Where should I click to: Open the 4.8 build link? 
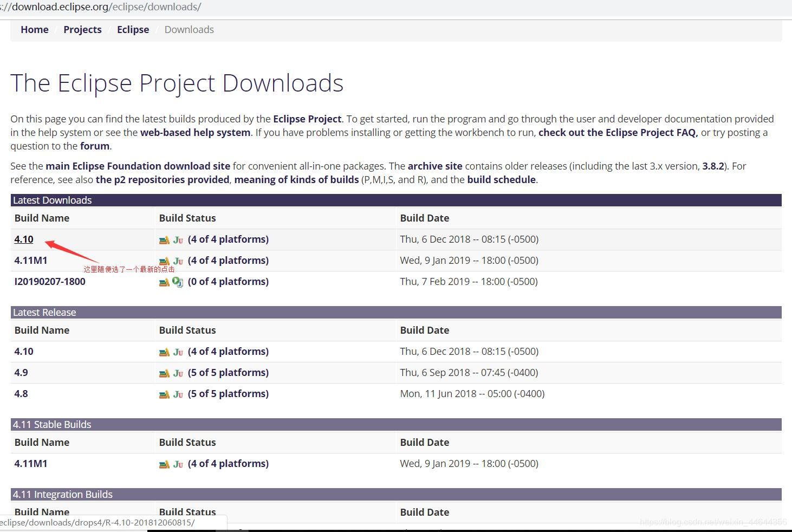(x=21, y=393)
